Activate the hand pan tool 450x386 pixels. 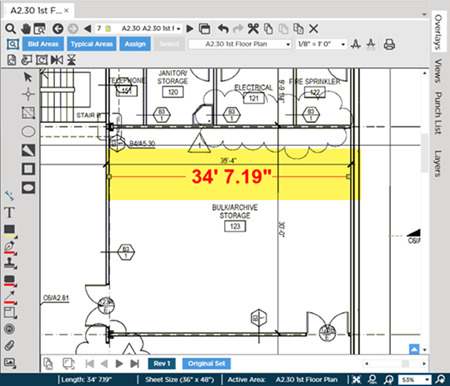pyautogui.click(x=25, y=29)
